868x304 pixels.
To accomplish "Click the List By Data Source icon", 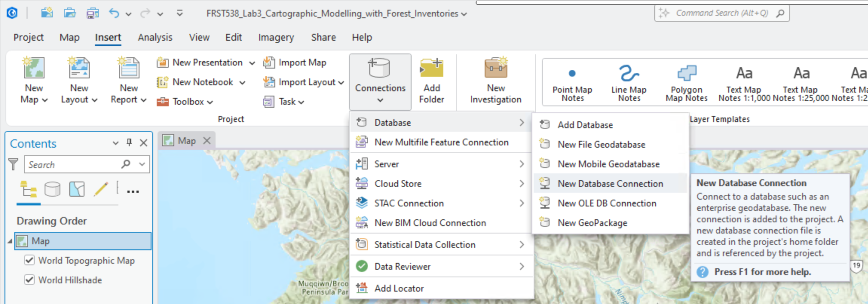I will tap(52, 189).
